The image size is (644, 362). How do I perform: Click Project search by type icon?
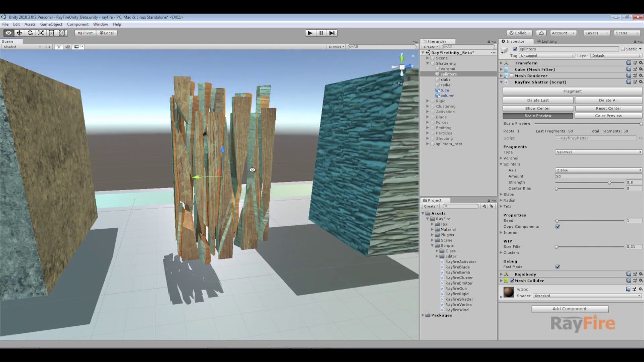click(485, 206)
